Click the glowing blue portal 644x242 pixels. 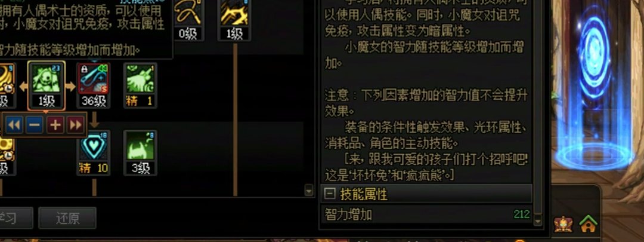coord(594,87)
